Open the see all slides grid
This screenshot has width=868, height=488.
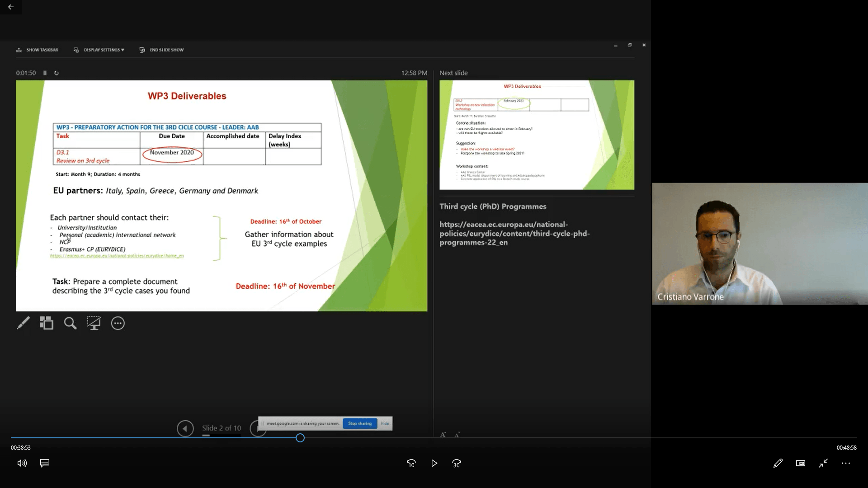tap(46, 323)
